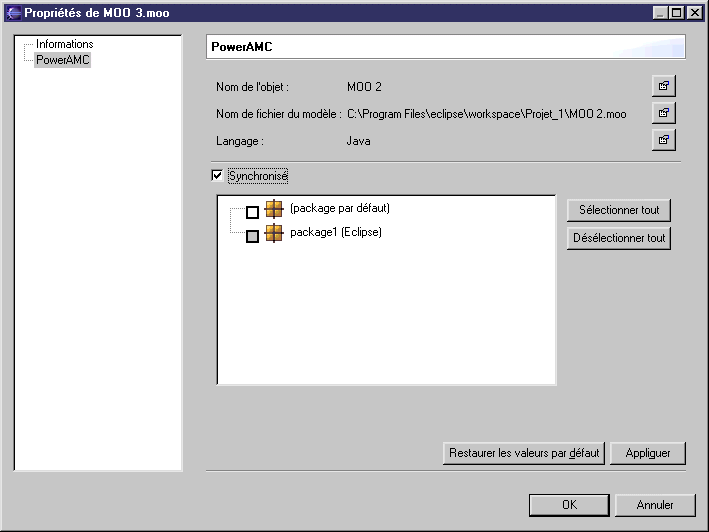This screenshot has height=532, width=709.
Task: Toggle the Synchronisé checkbox
Action: pyautogui.click(x=217, y=176)
